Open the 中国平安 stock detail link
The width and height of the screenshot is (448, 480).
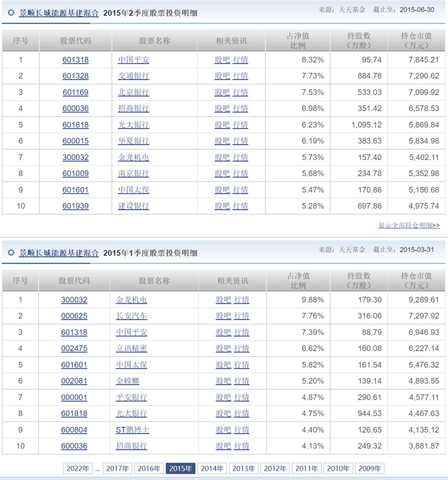[133, 60]
